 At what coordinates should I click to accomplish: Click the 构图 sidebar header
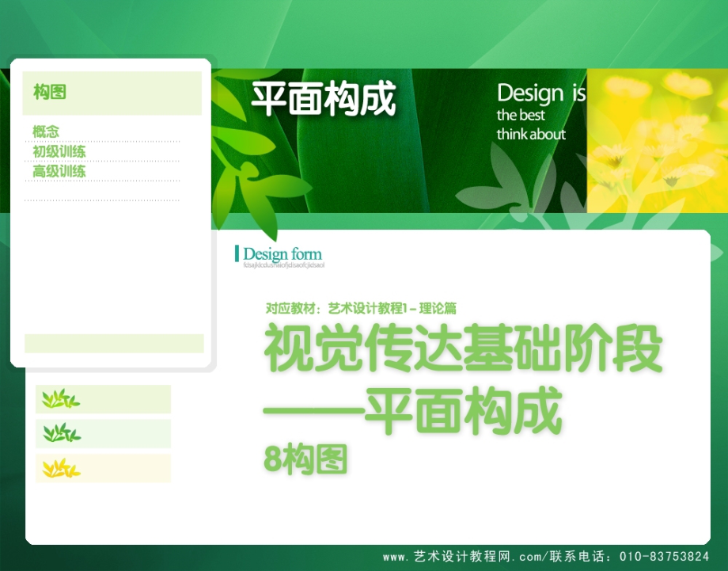[50, 93]
